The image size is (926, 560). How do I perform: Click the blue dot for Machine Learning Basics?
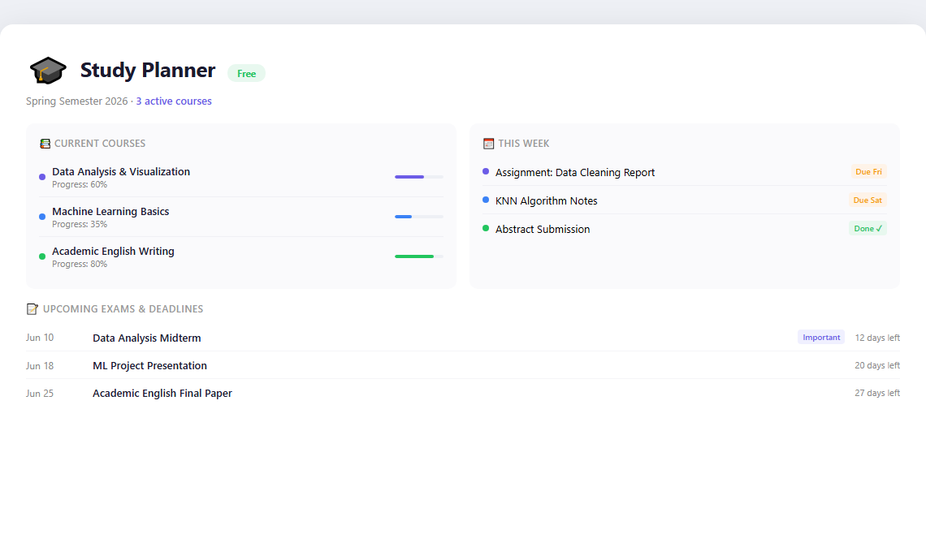tap(42, 217)
